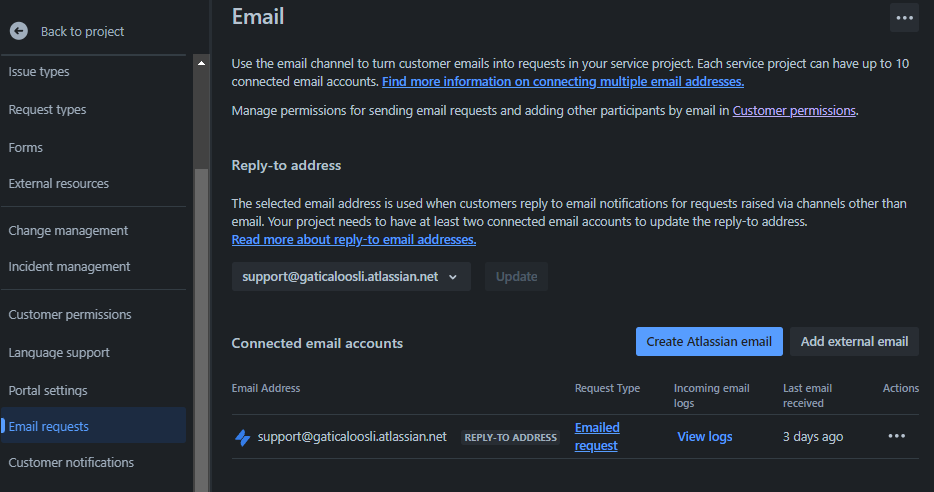
Task: Click the sidebar vertical scrollbar thumb
Action: point(201,331)
